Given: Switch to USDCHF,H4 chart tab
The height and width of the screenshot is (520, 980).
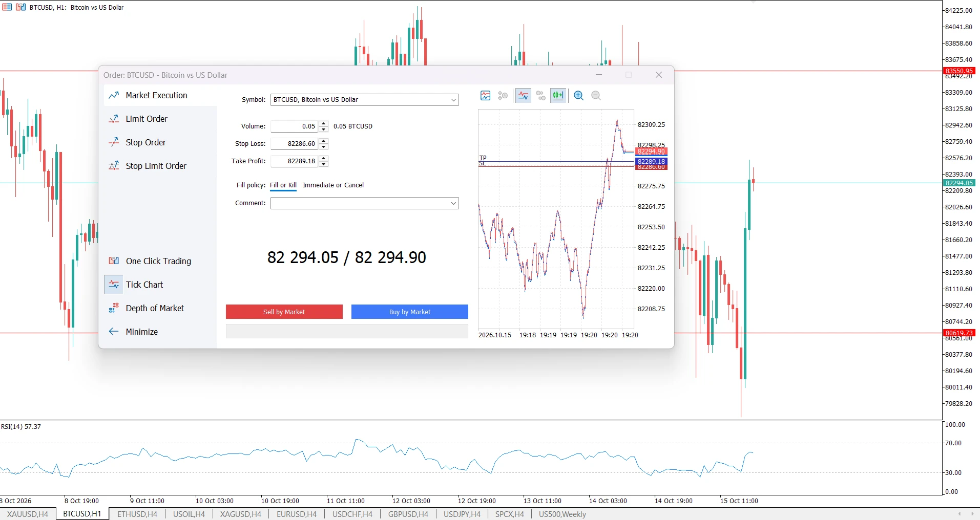Looking at the screenshot, I should pos(352,514).
